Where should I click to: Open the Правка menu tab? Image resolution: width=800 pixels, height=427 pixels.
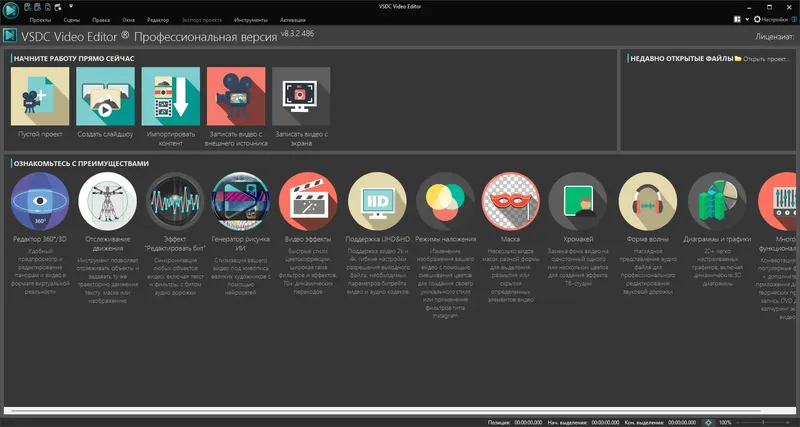point(101,20)
